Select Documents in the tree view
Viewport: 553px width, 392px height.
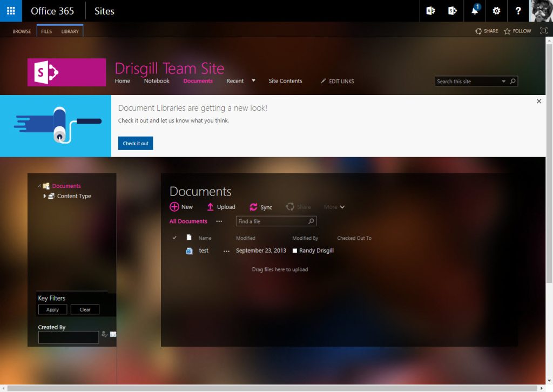click(x=66, y=186)
